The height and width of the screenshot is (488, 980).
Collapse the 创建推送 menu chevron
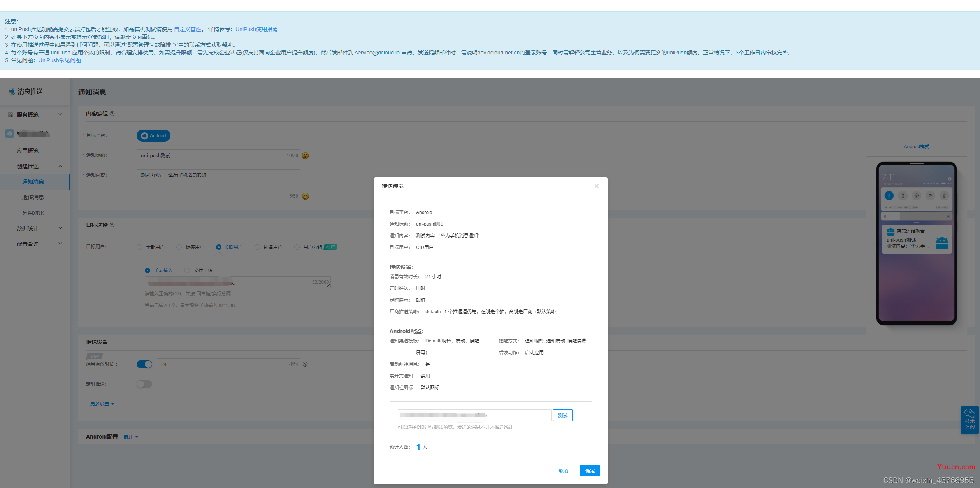click(x=60, y=166)
